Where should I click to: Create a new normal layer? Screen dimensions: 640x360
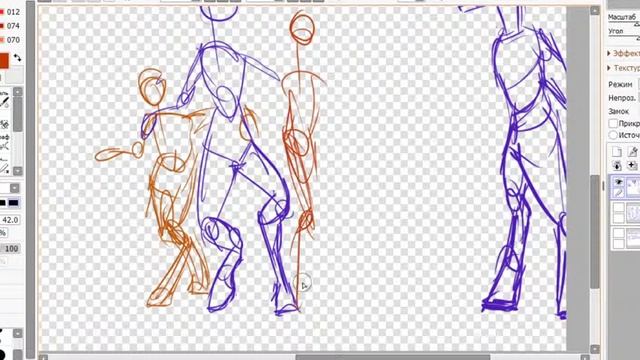(617, 152)
